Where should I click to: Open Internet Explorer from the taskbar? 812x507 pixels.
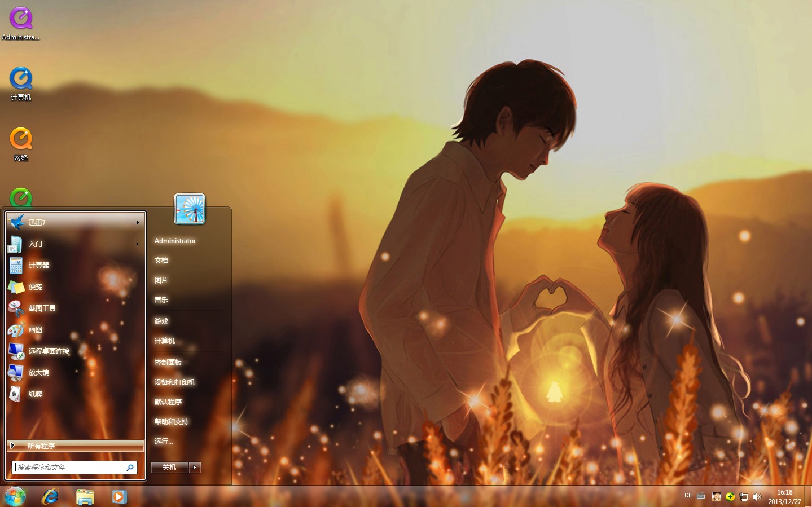(50, 496)
